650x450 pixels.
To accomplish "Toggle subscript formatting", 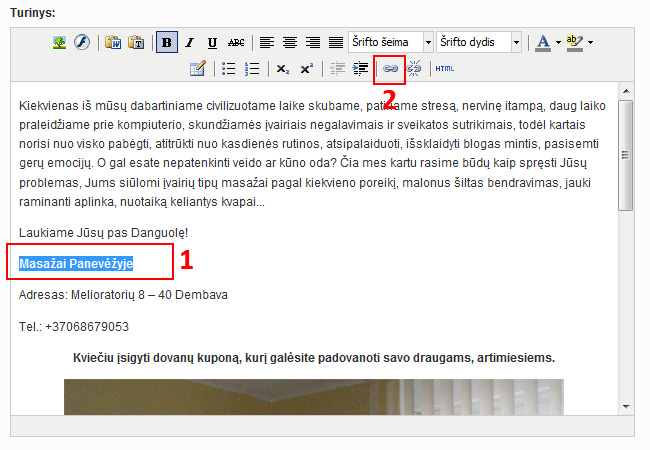I will 283,69.
